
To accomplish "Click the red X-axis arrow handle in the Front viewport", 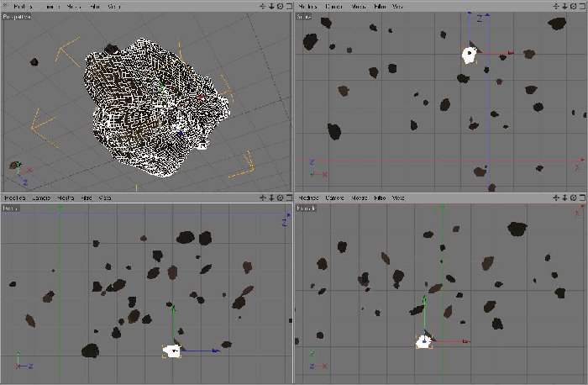I will pos(465,341).
